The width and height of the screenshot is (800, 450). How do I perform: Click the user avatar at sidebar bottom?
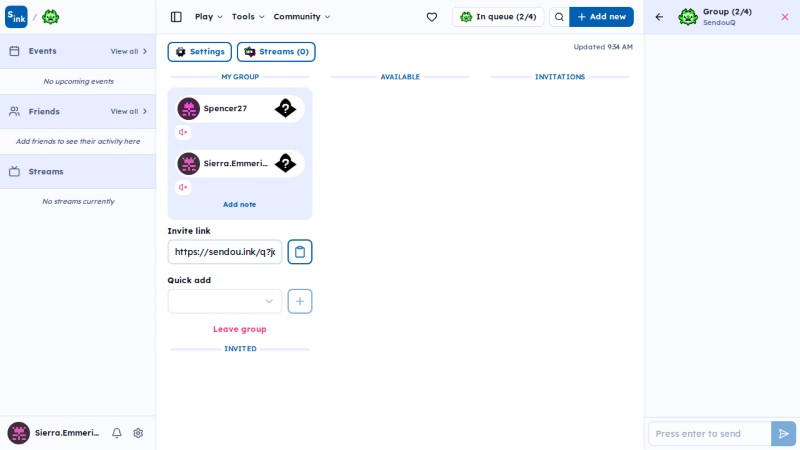pyautogui.click(x=18, y=433)
